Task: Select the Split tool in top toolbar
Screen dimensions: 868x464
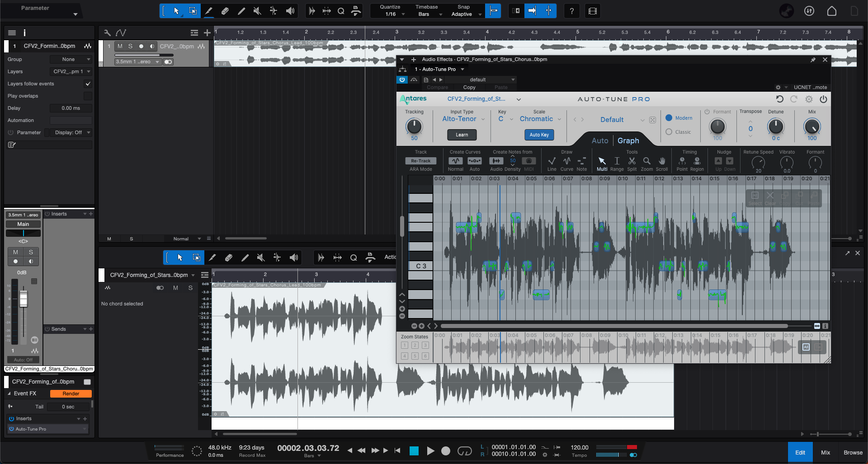Action: tap(208, 11)
